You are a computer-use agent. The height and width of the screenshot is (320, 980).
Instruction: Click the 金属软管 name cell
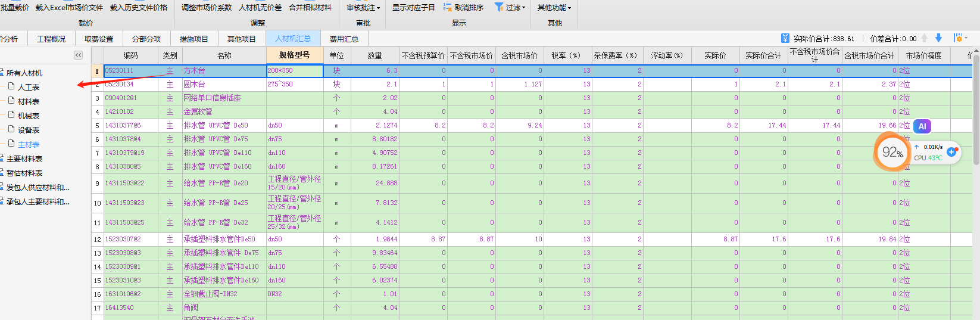coord(224,111)
